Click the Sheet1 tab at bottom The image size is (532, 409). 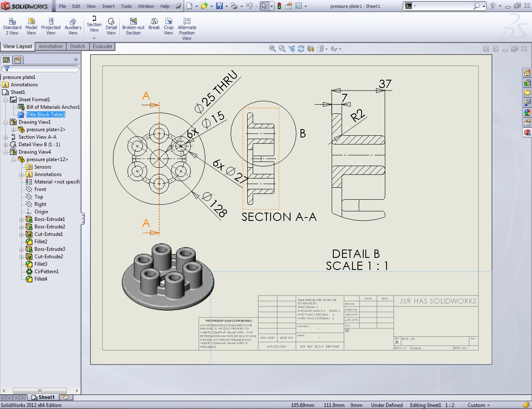[x=44, y=397]
